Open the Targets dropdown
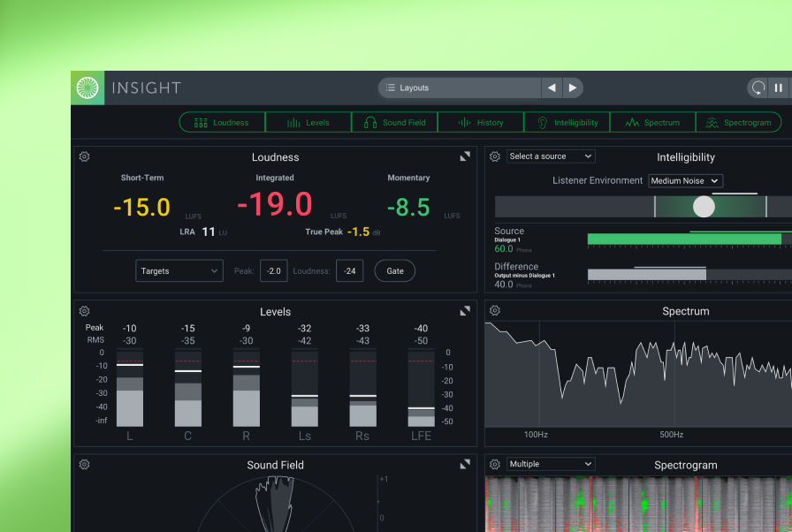Screen dimensions: 792x532 179,271
